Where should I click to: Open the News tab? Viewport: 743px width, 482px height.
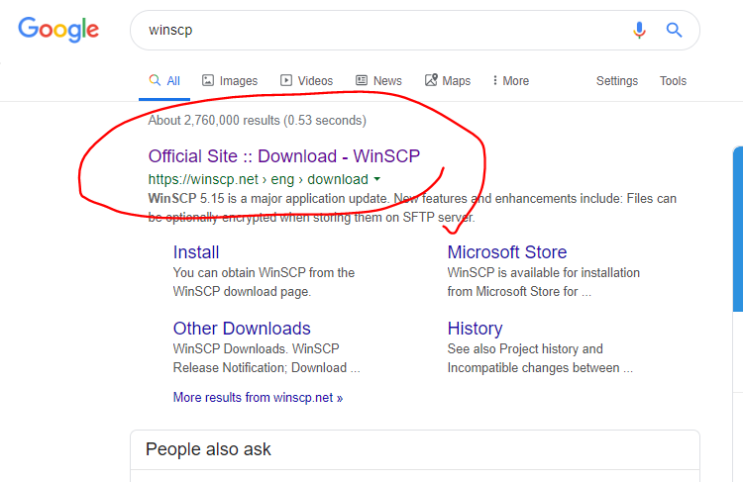tap(379, 81)
